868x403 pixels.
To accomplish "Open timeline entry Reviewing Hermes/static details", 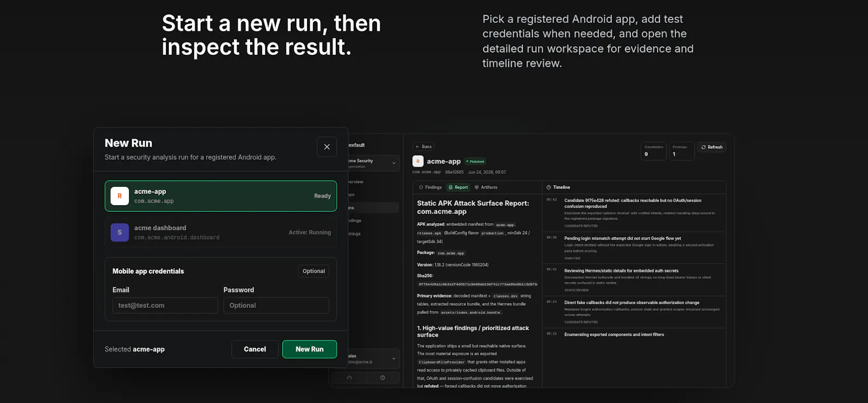I will click(x=634, y=280).
